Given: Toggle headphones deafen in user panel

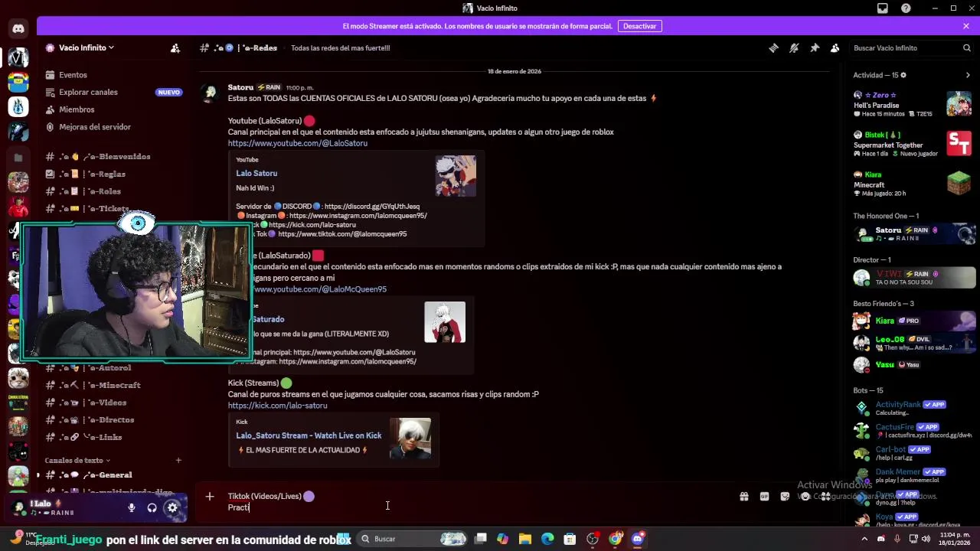Looking at the screenshot, I should point(152,507).
